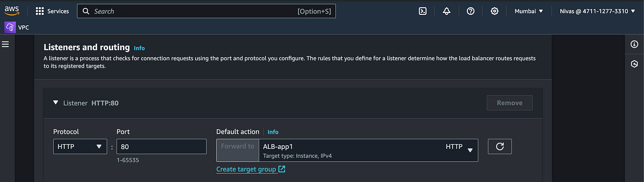The width and height of the screenshot is (644, 182).
Task: Open the ALB-app1 target group dropdown
Action: pyautogui.click(x=368, y=150)
